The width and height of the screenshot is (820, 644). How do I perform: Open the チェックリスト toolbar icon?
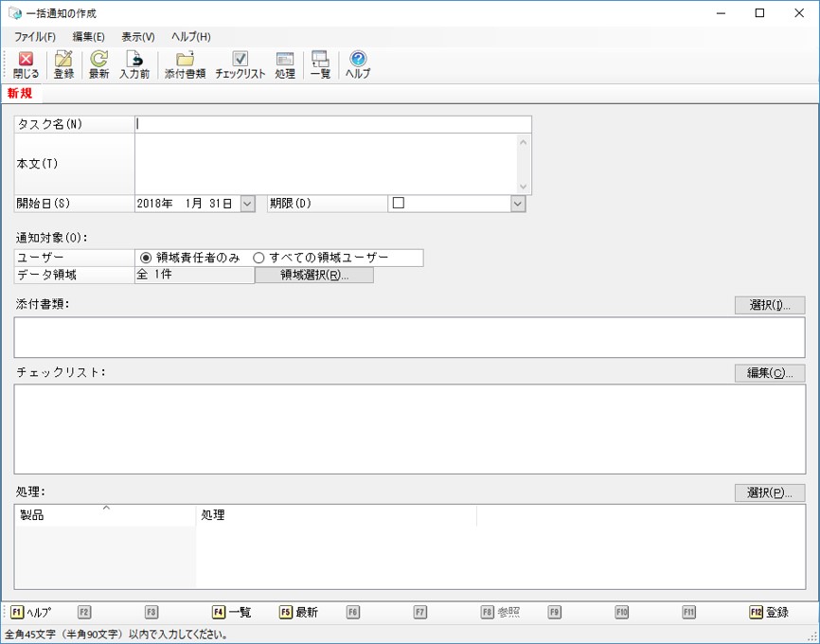tap(240, 64)
